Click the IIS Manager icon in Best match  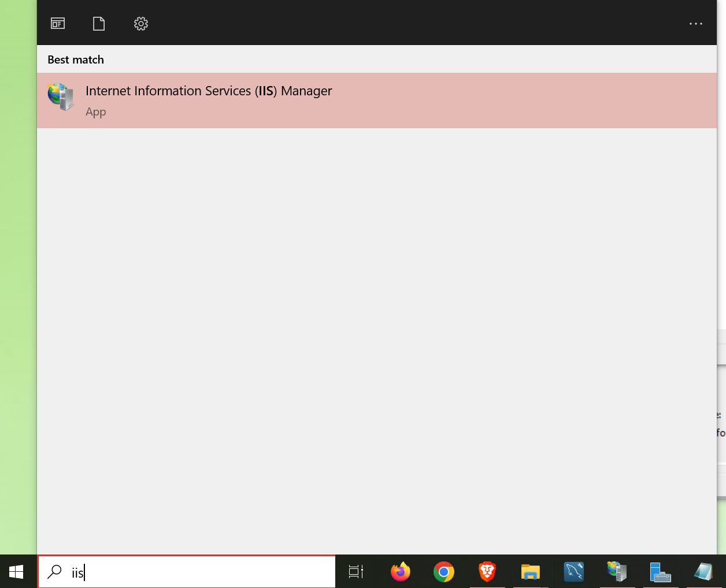[x=61, y=96]
